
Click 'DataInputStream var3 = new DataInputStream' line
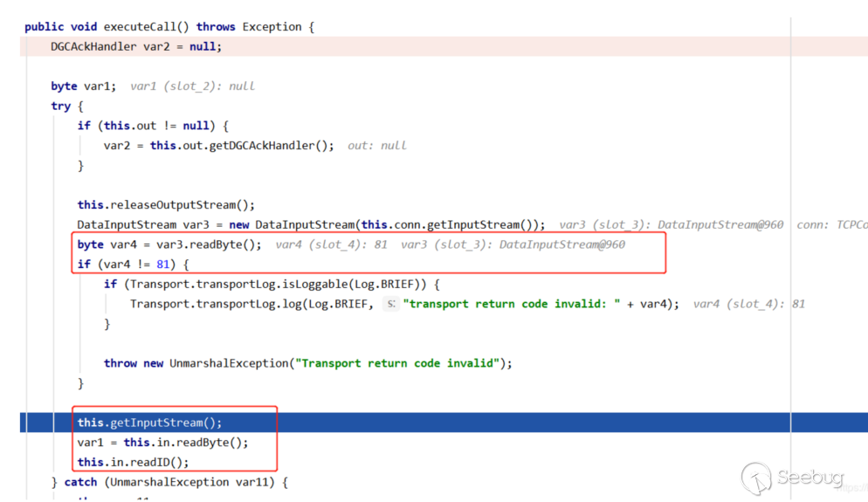(311, 224)
